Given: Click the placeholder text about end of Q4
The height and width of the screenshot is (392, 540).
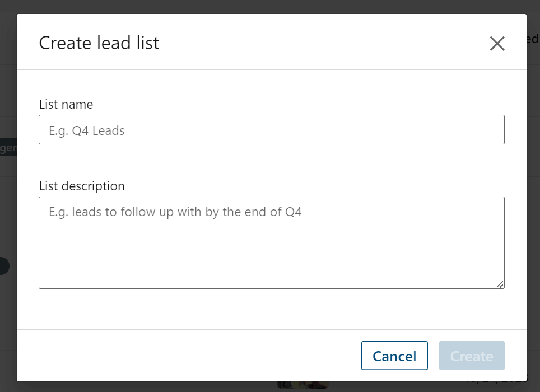Looking at the screenshot, I should 175,212.
